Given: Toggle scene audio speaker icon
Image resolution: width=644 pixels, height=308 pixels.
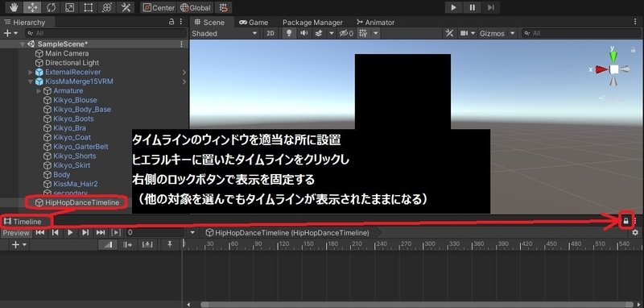Looking at the screenshot, I should pyautogui.click(x=304, y=33).
